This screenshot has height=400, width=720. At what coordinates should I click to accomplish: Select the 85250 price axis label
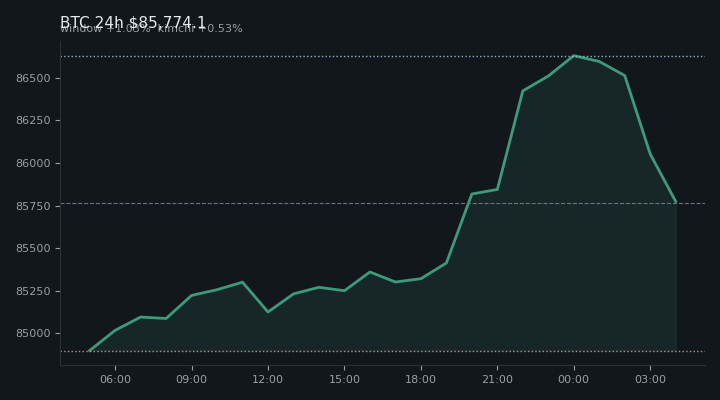33,291
